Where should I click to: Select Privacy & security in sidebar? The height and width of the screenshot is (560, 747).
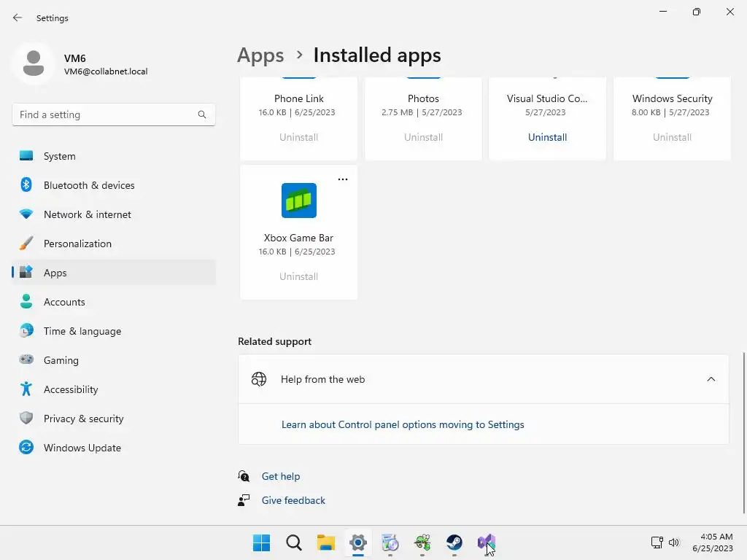pyautogui.click(x=83, y=419)
